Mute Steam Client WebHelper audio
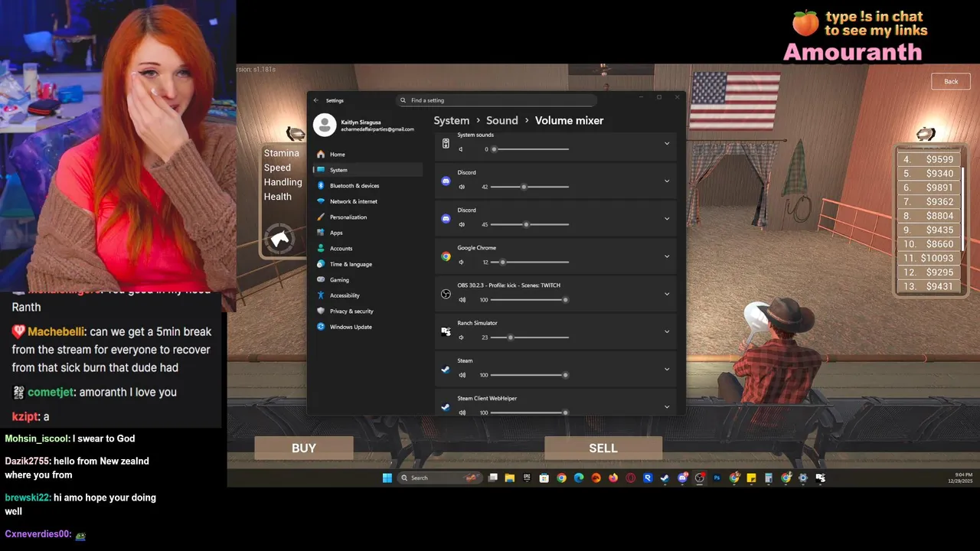 click(x=462, y=412)
